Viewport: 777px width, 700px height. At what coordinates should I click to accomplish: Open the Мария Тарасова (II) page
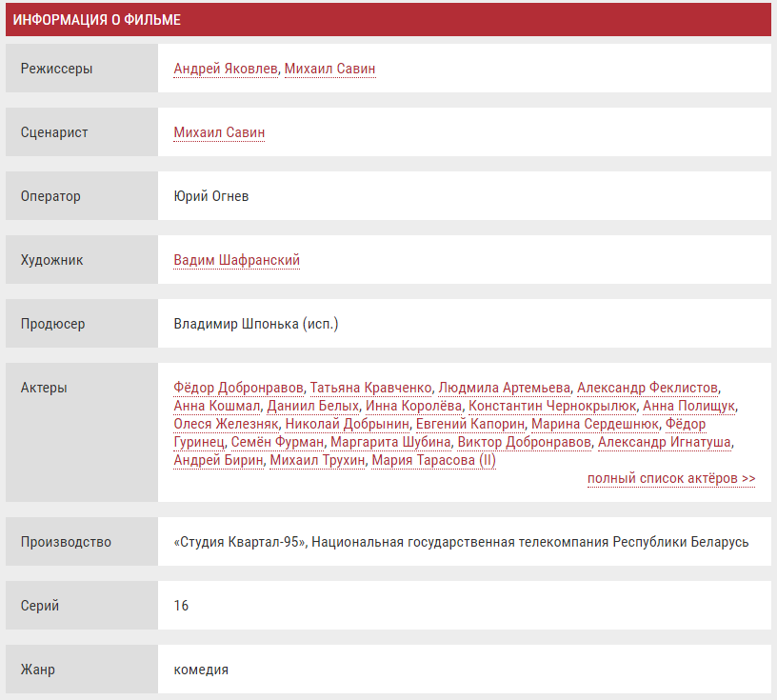[433, 461]
